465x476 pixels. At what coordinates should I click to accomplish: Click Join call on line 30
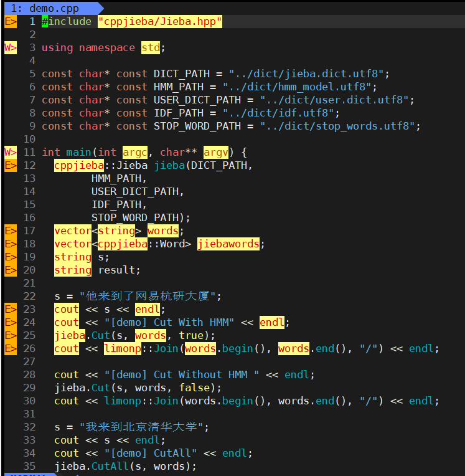pos(166,401)
